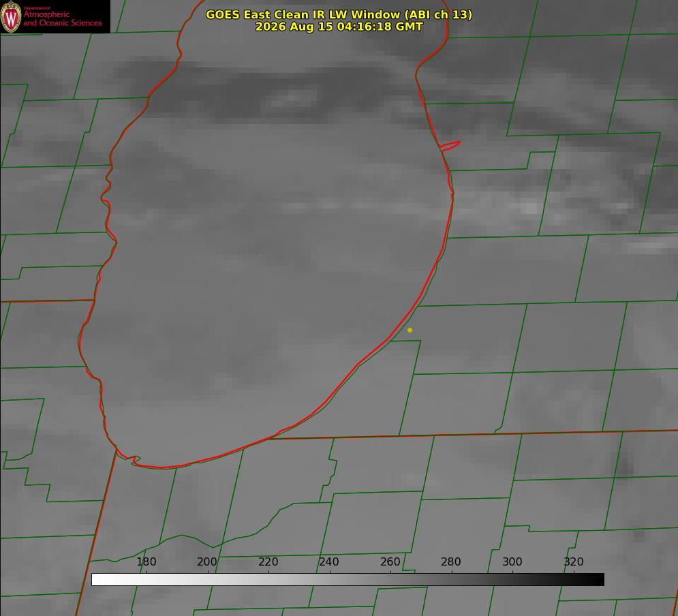The height and width of the screenshot is (616, 678).
Task: Pick the 260 colorbar value label
Action: [390, 561]
